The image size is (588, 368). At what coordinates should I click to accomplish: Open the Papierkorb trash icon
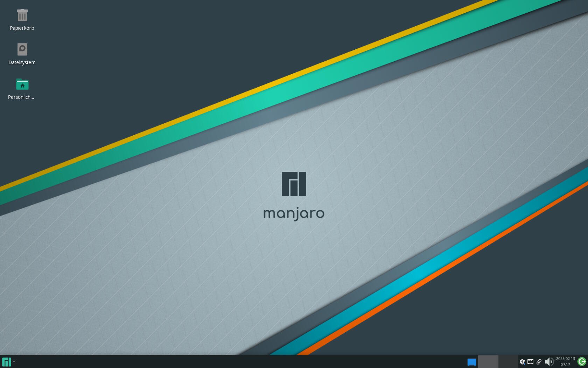22,15
